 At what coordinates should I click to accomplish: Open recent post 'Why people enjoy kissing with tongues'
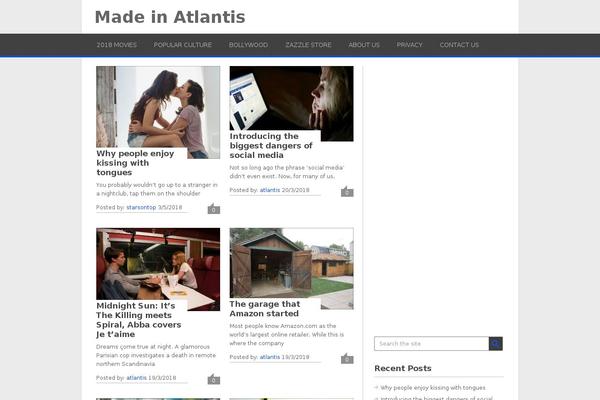click(433, 388)
